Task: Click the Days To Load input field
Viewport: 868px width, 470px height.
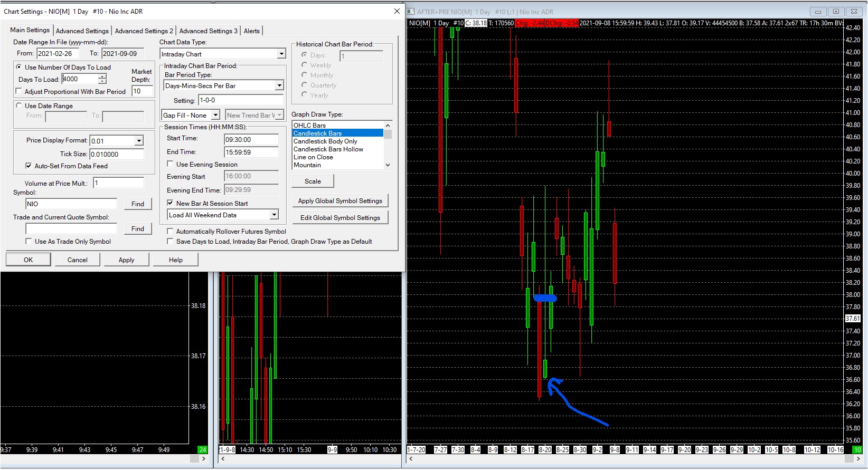Action: tap(80, 79)
